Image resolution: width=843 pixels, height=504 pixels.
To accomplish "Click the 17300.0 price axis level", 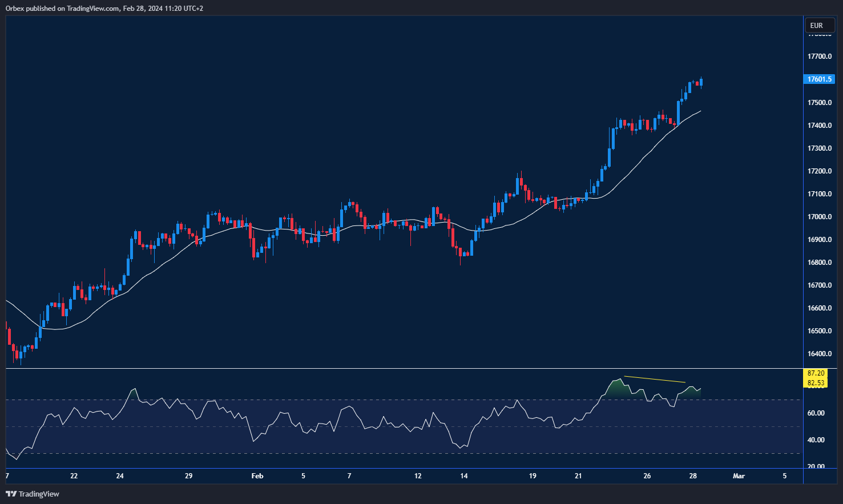I will 820,148.
